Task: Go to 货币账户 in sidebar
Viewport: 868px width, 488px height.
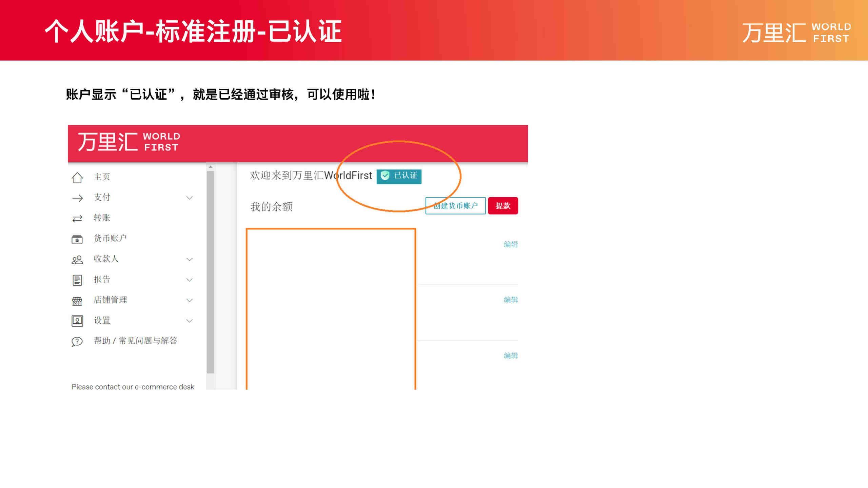Action: coord(110,238)
